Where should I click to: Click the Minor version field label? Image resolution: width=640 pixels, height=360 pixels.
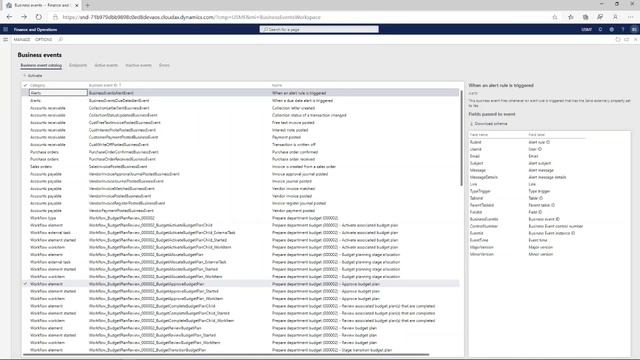tap(541, 254)
